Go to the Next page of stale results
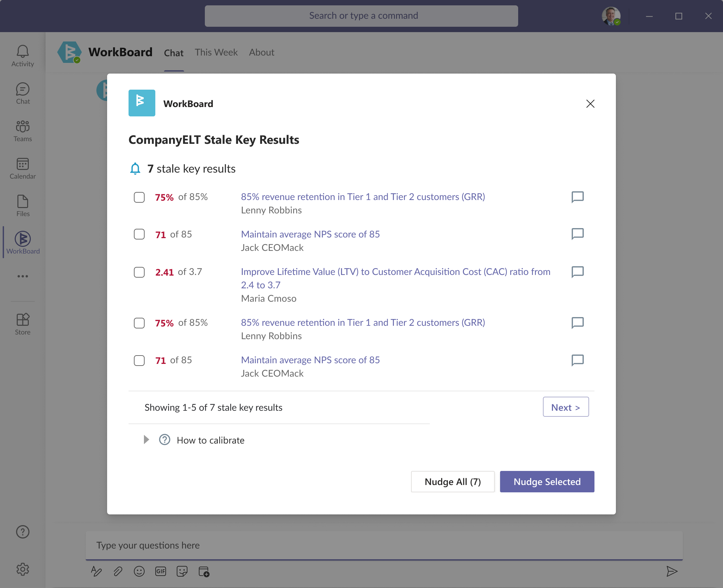This screenshot has height=588, width=723. tap(566, 407)
